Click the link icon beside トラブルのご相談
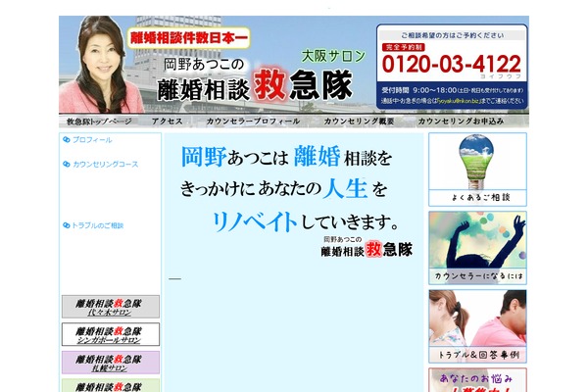This screenshot has height=392, width=588. [x=67, y=225]
